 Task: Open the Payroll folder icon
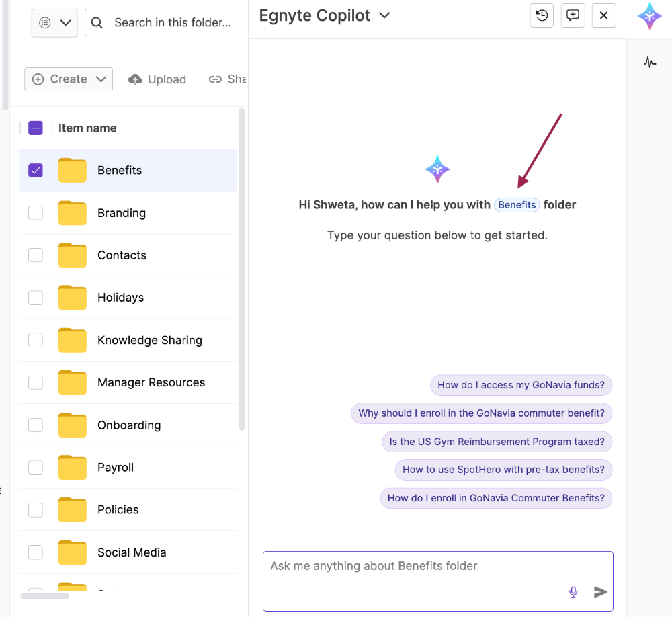click(x=73, y=467)
